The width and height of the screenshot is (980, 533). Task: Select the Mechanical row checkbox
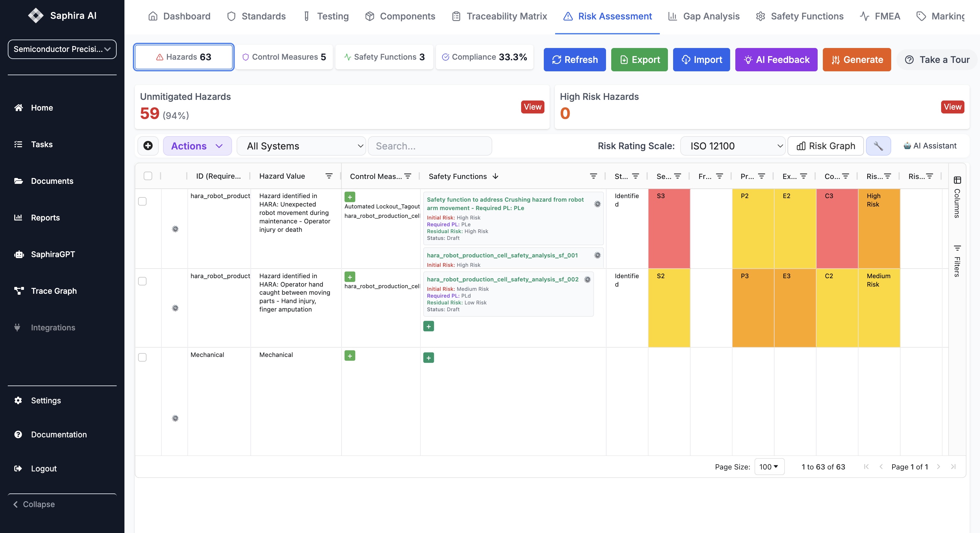coord(142,358)
